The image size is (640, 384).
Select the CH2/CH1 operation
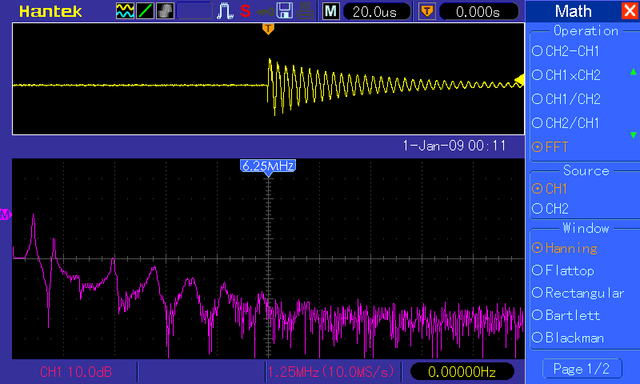(566, 123)
